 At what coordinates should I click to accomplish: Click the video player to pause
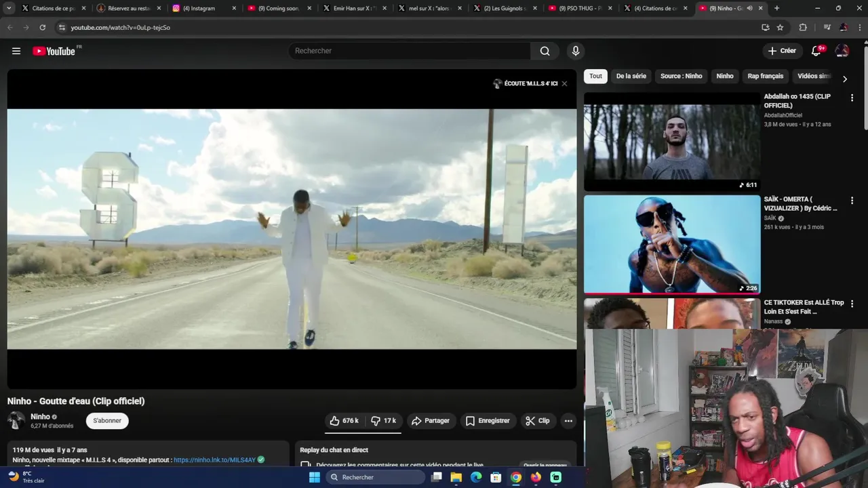[292, 229]
